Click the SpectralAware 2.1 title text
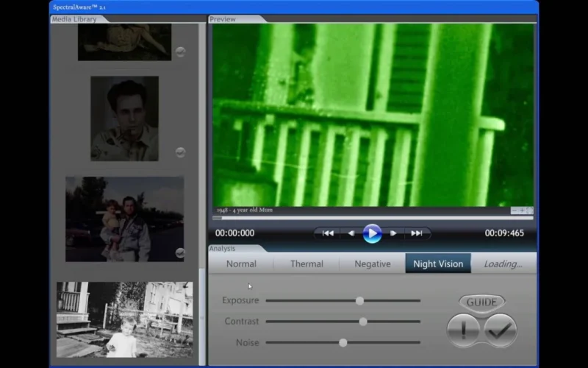This screenshot has width=588, height=368. pyautogui.click(x=79, y=7)
